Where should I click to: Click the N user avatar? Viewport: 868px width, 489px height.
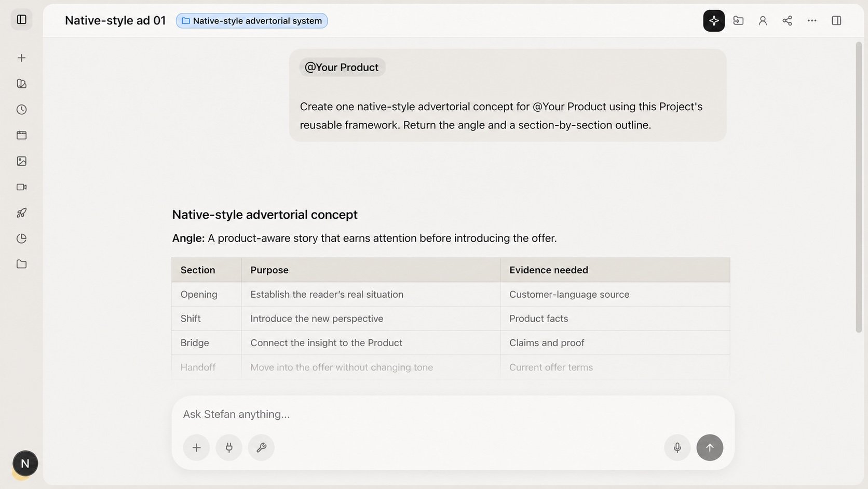pyautogui.click(x=25, y=464)
